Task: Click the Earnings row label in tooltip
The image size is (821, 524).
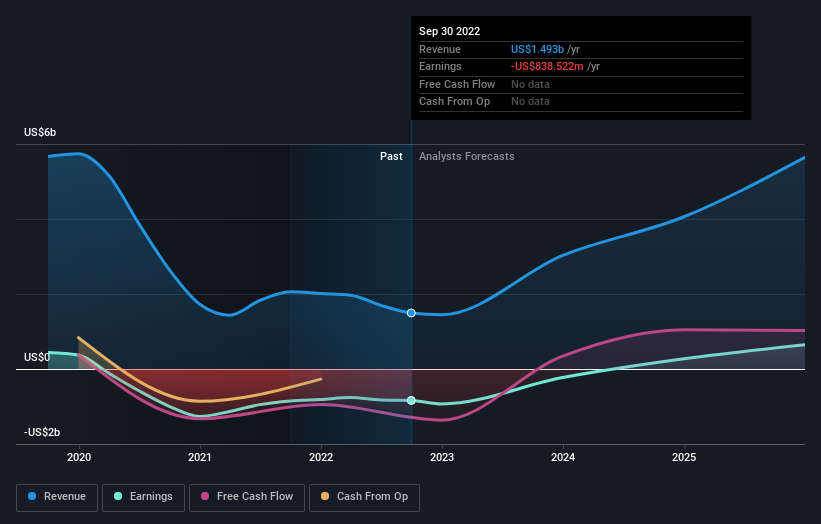Action: tap(440, 66)
